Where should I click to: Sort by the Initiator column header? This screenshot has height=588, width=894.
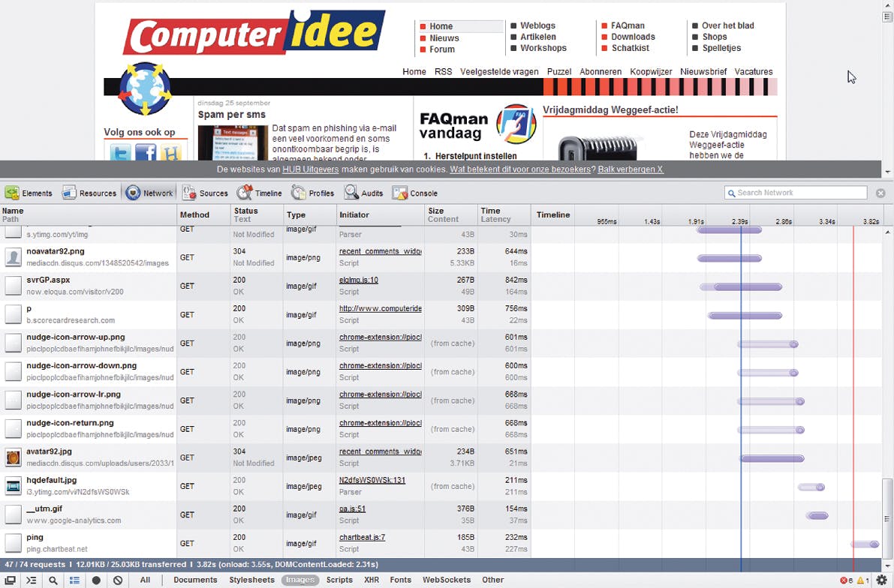381,214
